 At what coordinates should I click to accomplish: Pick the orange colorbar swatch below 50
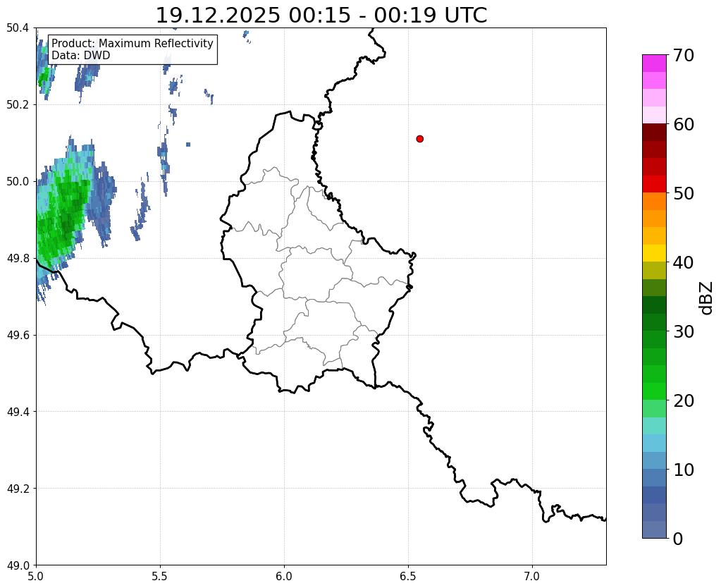point(654,202)
